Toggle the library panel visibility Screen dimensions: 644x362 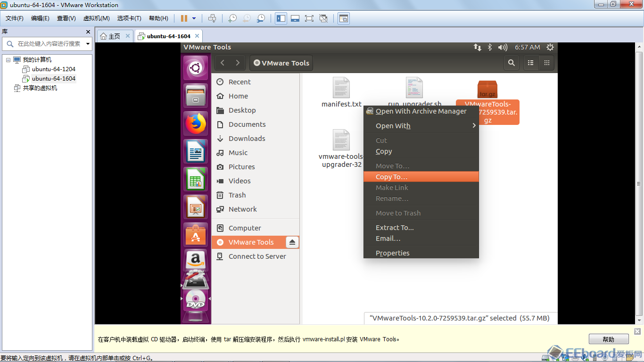(x=281, y=18)
